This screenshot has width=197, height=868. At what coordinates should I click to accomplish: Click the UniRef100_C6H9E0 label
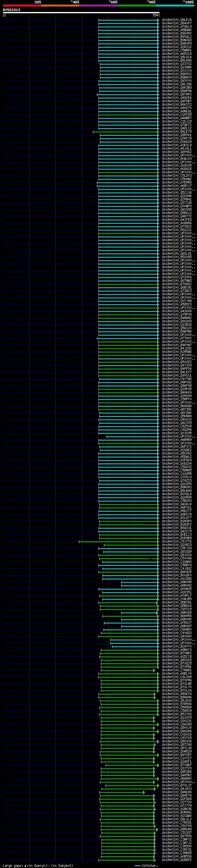(x=177, y=629)
